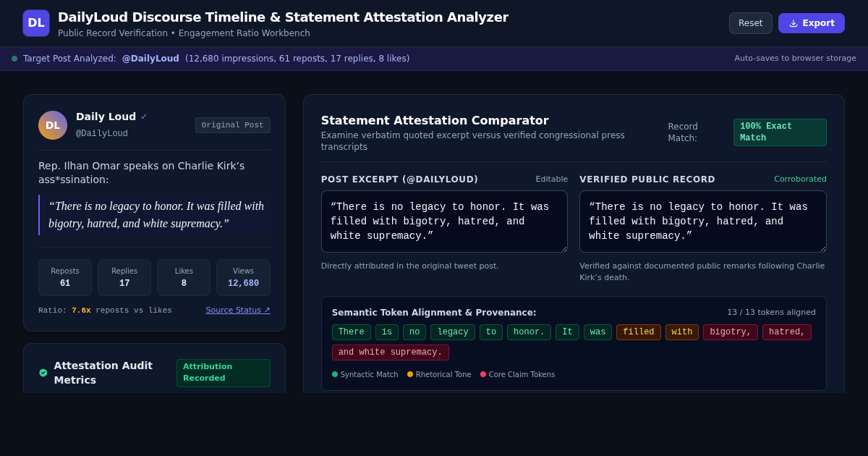The width and height of the screenshot is (868, 456).
Task: Click the 'It' token chip
Action: [567, 332]
